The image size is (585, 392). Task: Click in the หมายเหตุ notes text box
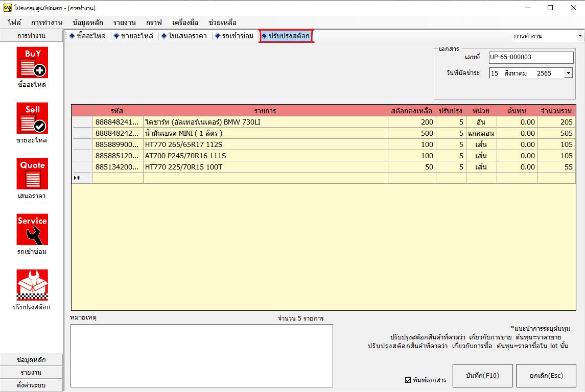pos(201,356)
